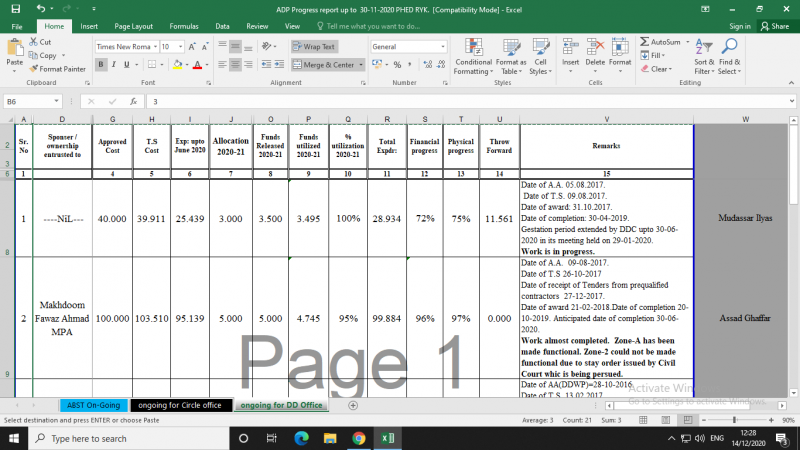This screenshot has height=450, width=800.
Task: Open the ABST On-Going sheet
Action: (93, 405)
